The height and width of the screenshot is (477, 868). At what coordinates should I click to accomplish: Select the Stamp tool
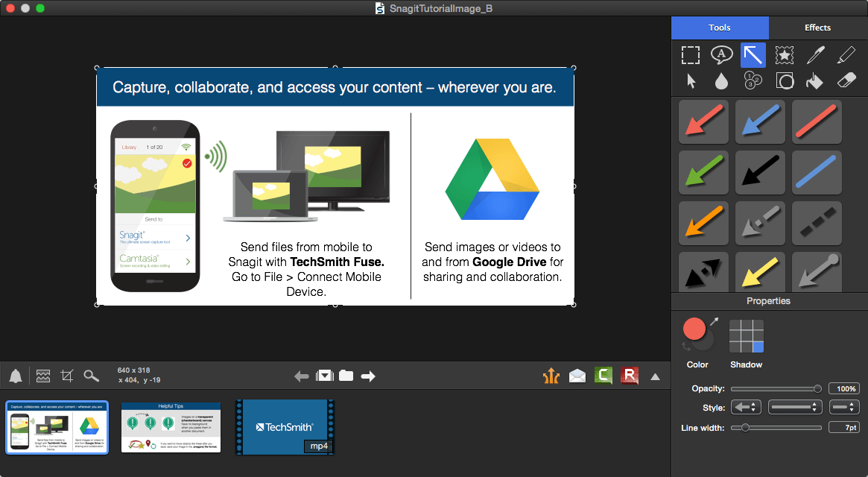point(785,55)
